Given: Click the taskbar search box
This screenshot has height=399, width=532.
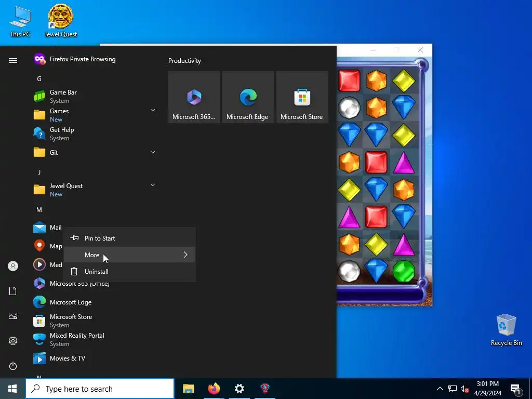Looking at the screenshot, I should 100,389.
